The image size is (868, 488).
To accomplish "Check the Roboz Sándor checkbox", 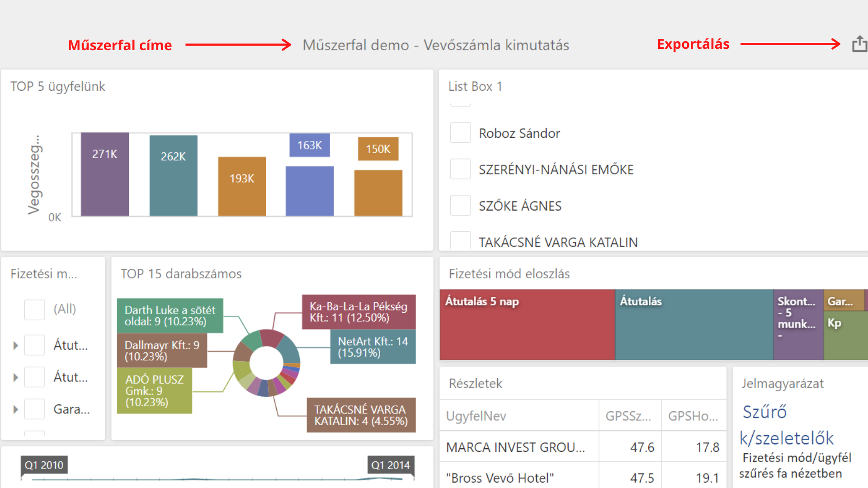I will pos(460,133).
